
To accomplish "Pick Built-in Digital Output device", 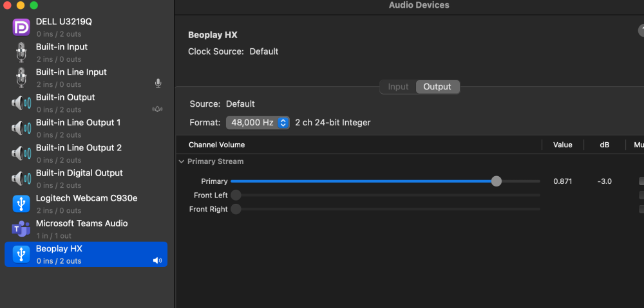I will tap(86, 179).
